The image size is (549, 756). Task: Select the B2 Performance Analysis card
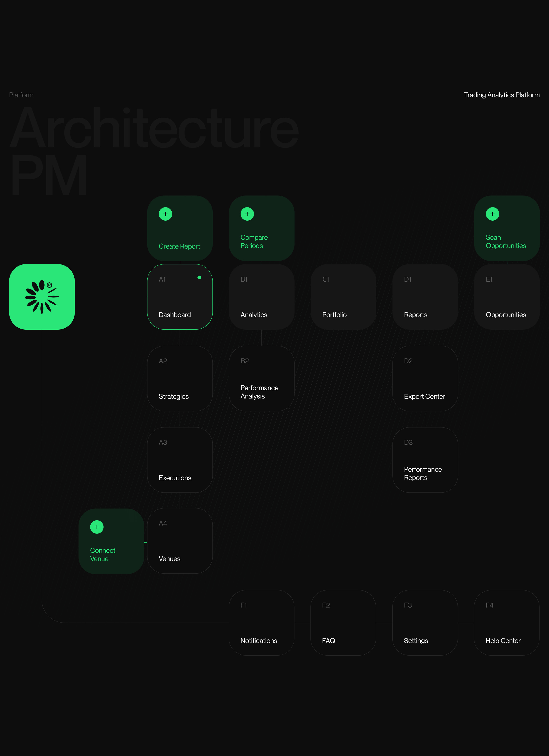[x=262, y=378]
